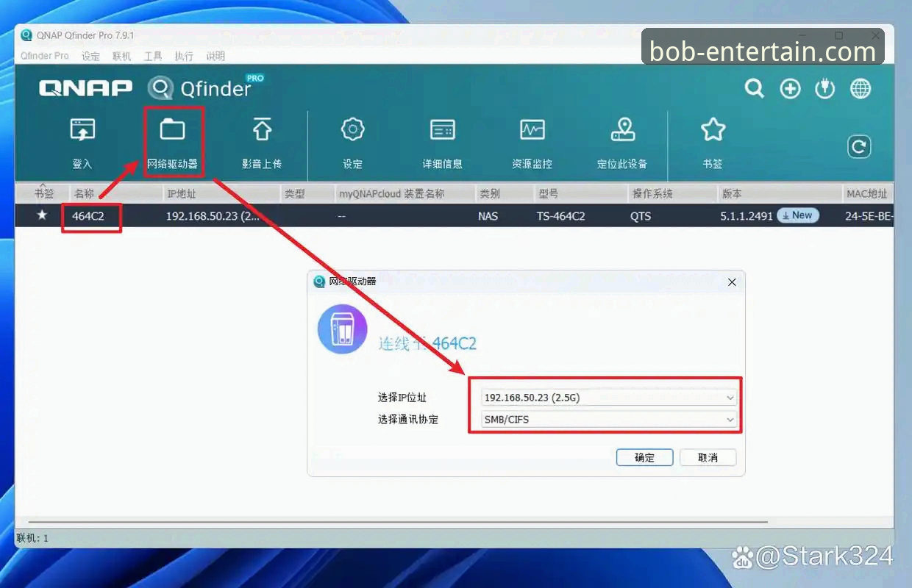Select device name 464C2 in list

(88, 216)
